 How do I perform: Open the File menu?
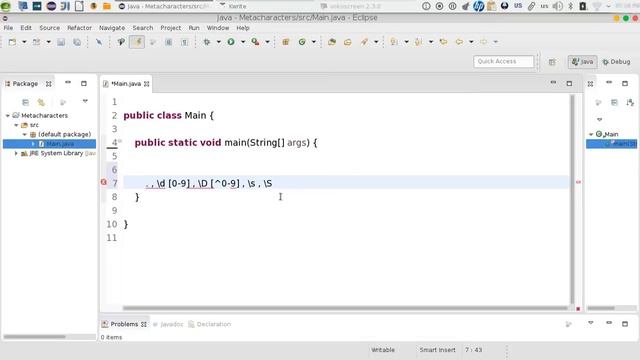8,28
